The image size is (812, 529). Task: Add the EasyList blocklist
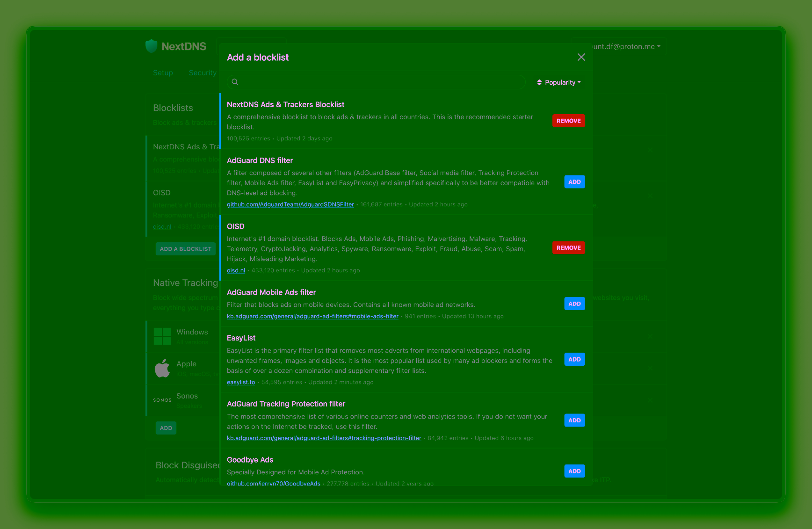574,360
